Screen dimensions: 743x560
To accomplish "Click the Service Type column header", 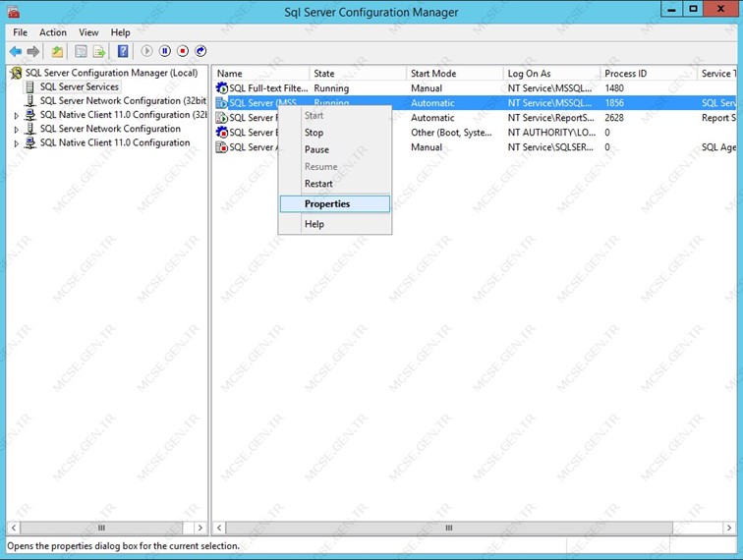I will pyautogui.click(x=716, y=74).
